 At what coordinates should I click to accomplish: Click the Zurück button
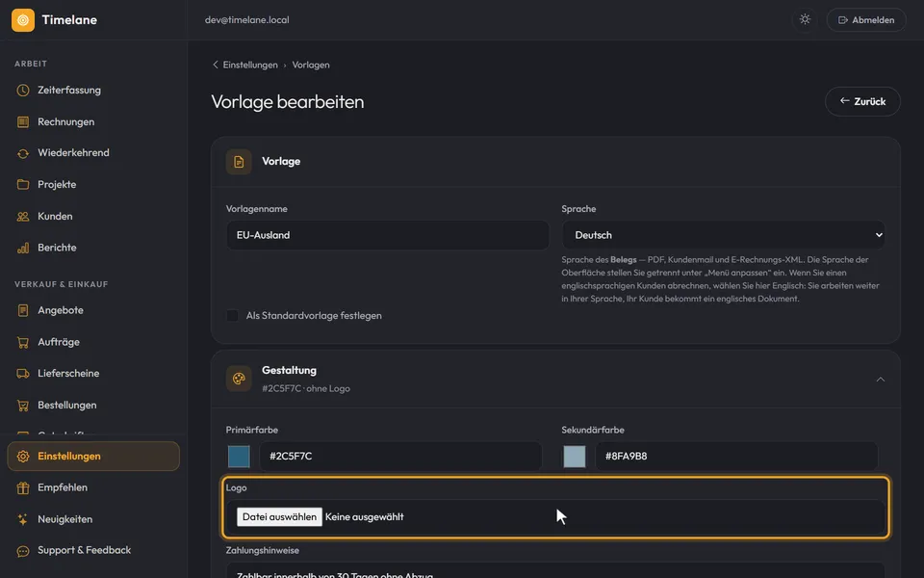point(862,101)
